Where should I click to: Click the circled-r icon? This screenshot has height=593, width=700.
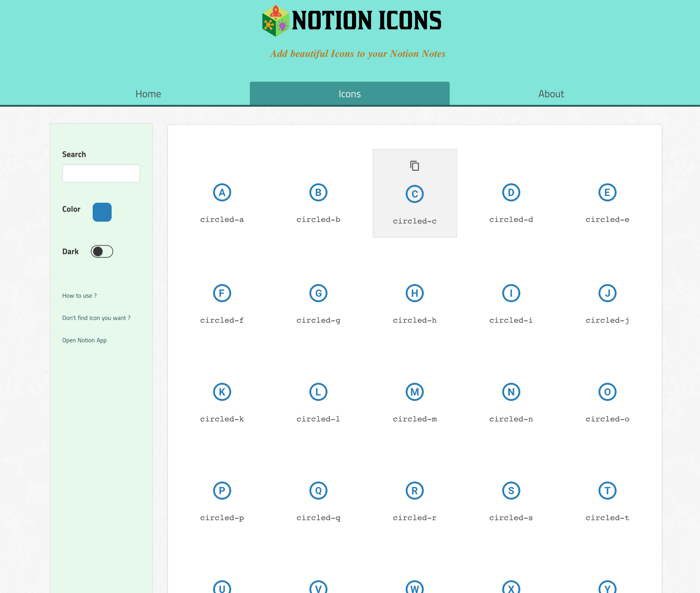[415, 490]
